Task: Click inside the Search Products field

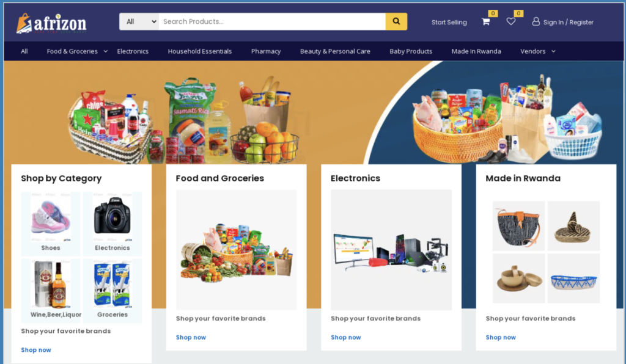Action: coord(272,21)
